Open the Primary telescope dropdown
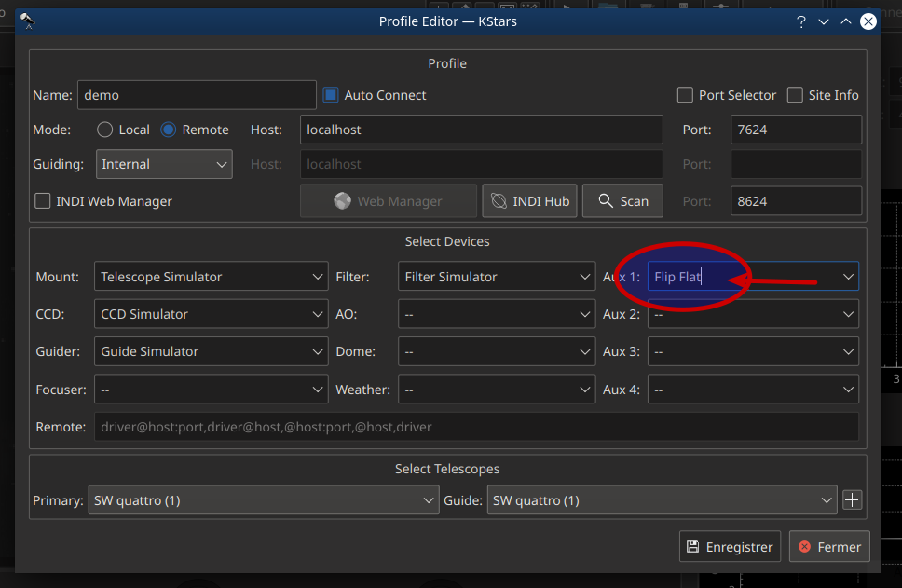 [x=264, y=500]
